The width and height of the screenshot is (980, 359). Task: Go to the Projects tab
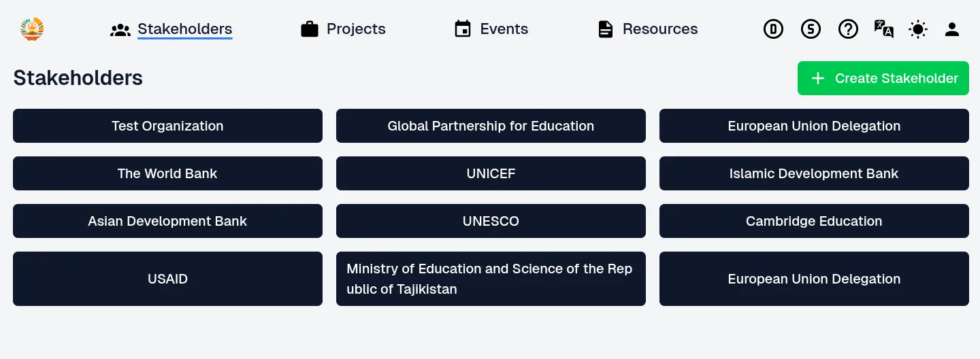pyautogui.click(x=343, y=29)
